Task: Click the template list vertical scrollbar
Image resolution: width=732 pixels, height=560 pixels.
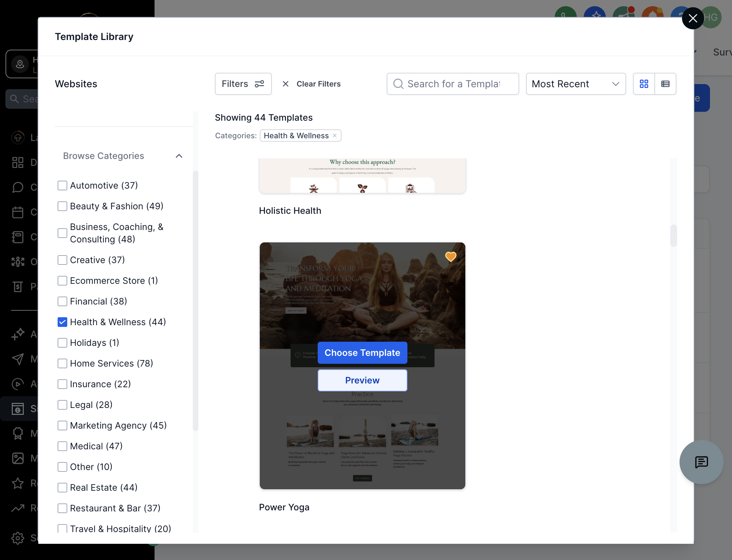Action: 674,236
